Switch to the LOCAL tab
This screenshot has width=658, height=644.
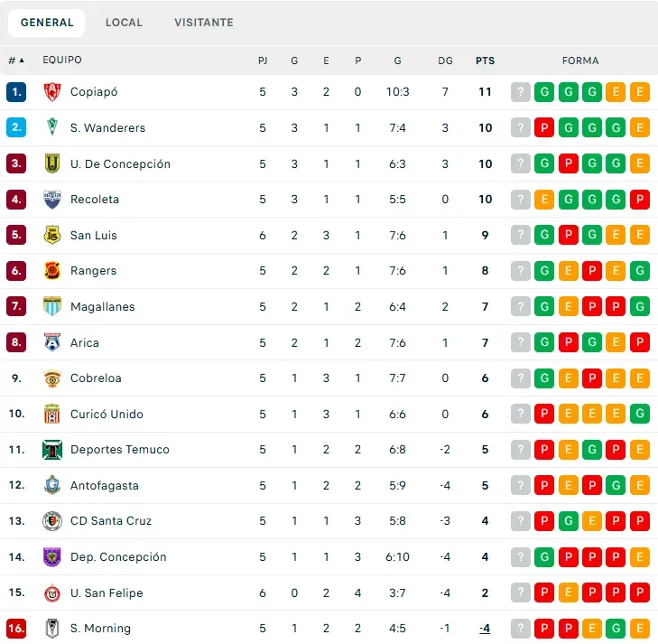tap(124, 23)
